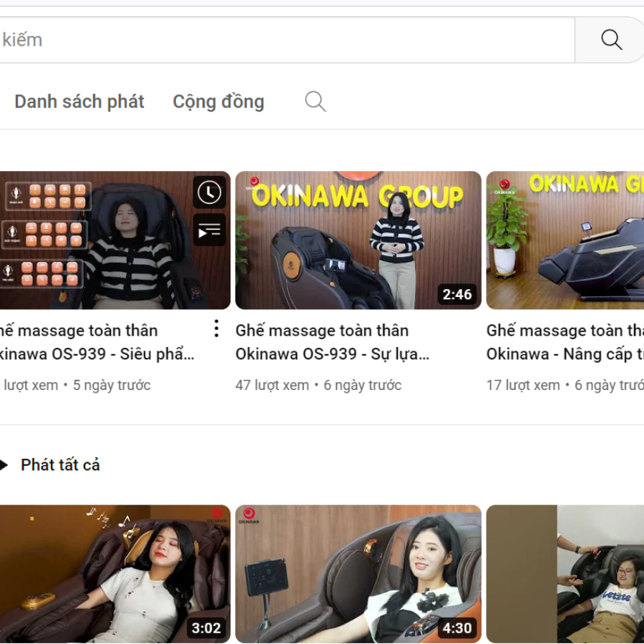Click the search magnifier button in top bar
This screenshot has width=644, height=644.
pyautogui.click(x=610, y=40)
